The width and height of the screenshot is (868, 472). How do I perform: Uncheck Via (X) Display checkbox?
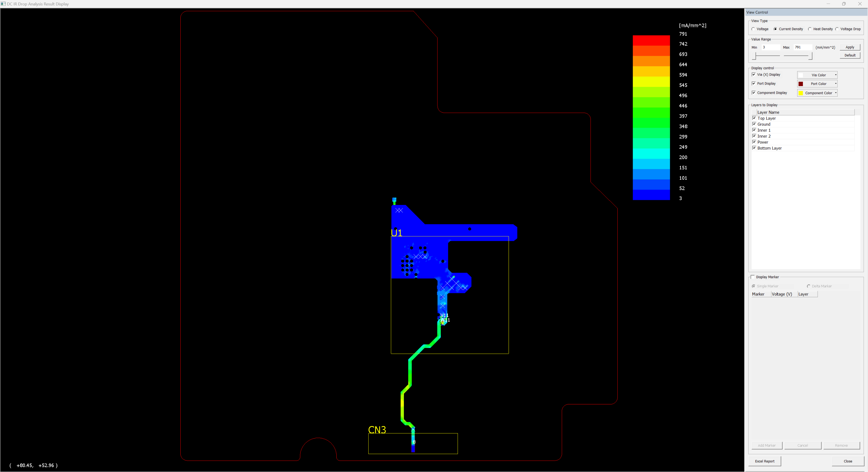754,74
